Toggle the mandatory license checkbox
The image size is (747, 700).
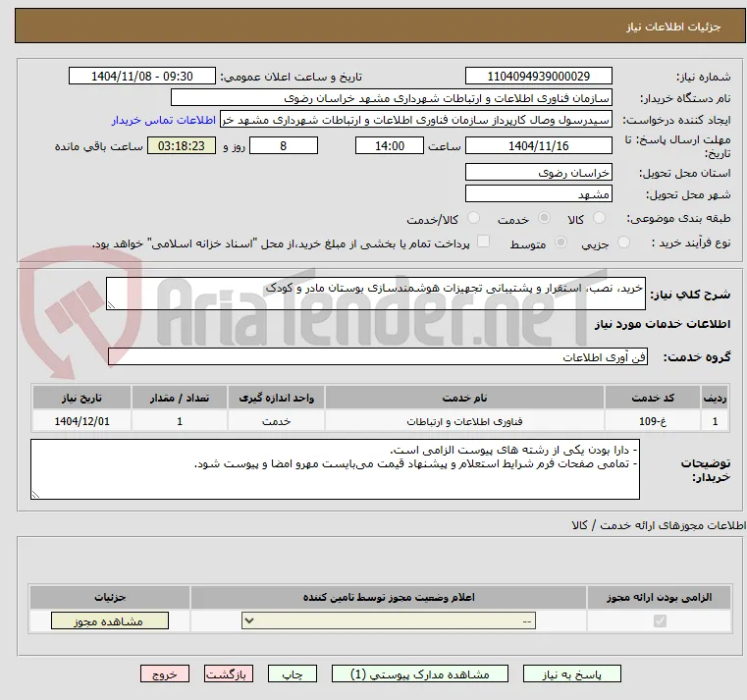[660, 620]
